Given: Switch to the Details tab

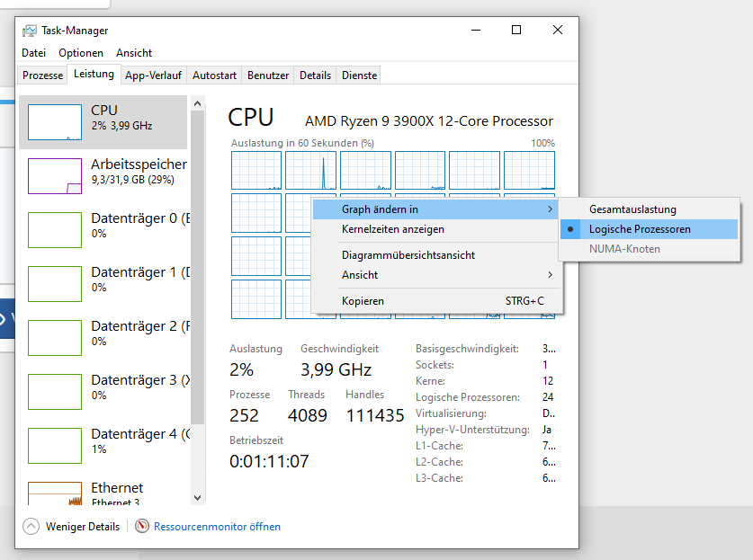Looking at the screenshot, I should pos(315,76).
